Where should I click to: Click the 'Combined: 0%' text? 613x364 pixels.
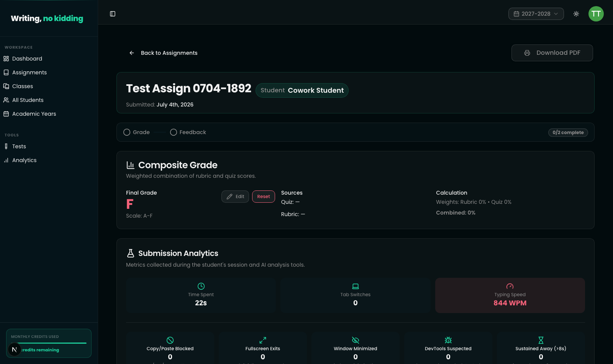(456, 213)
